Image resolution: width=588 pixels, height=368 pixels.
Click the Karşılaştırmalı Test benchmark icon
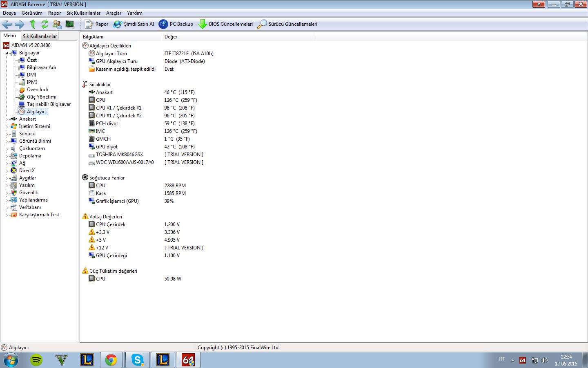click(14, 215)
